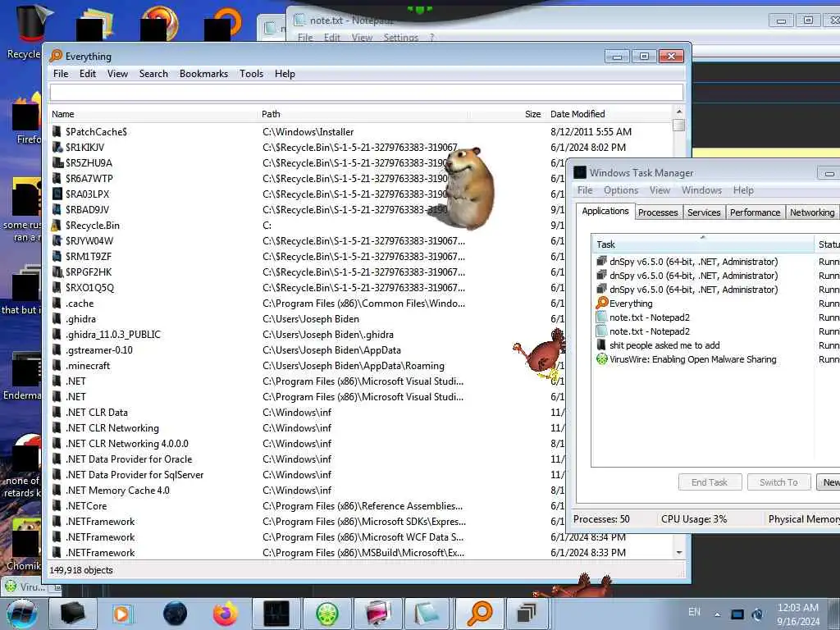Screen dimensions: 840x630
Task: Click the Notepad2 title bar document icon
Action: (x=300, y=21)
